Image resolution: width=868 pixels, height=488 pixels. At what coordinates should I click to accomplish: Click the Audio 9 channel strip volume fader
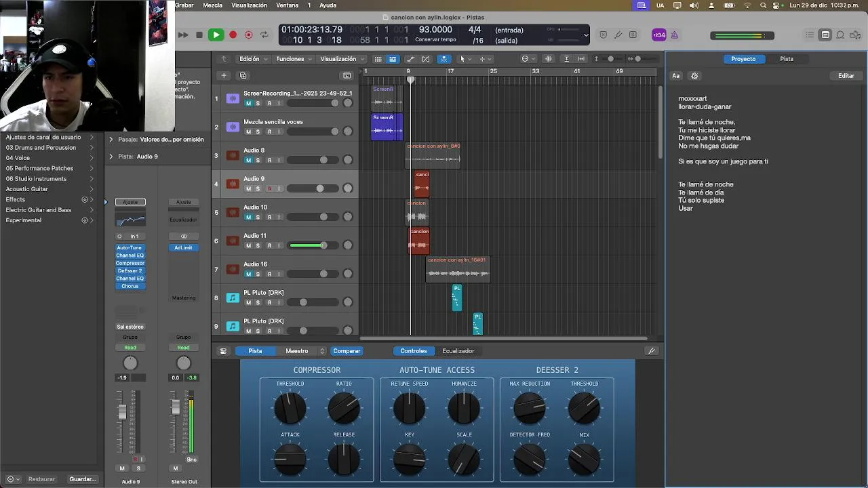pos(122,411)
